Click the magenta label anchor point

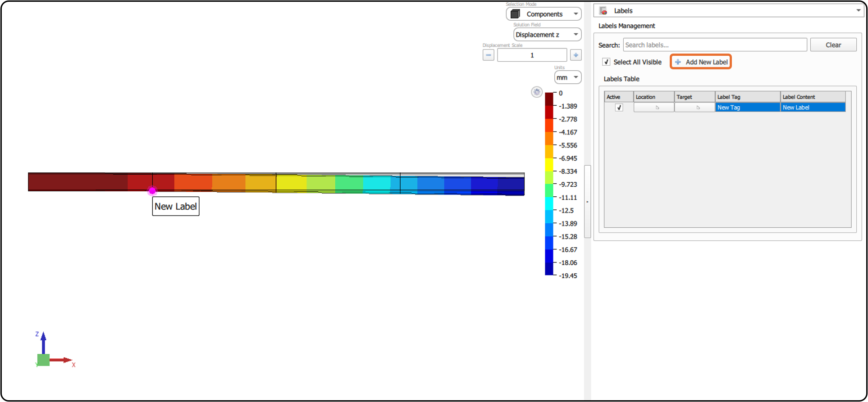(152, 191)
